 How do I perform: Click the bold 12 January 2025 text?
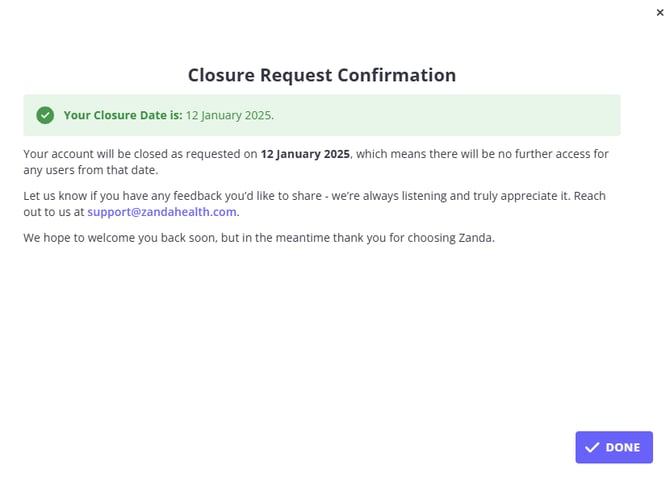click(x=305, y=154)
